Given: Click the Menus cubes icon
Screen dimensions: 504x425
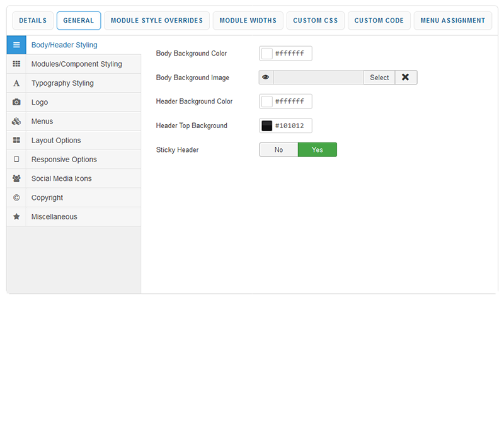Looking at the screenshot, I should tap(16, 121).
